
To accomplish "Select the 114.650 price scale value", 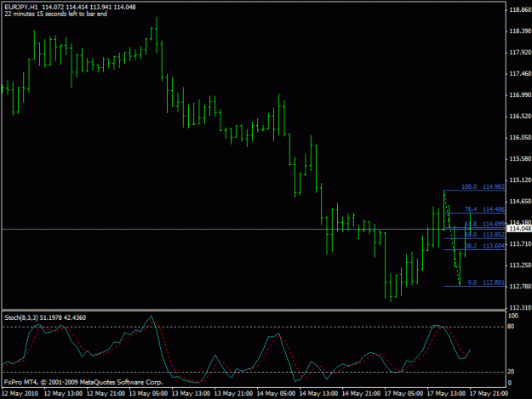I will pos(520,202).
